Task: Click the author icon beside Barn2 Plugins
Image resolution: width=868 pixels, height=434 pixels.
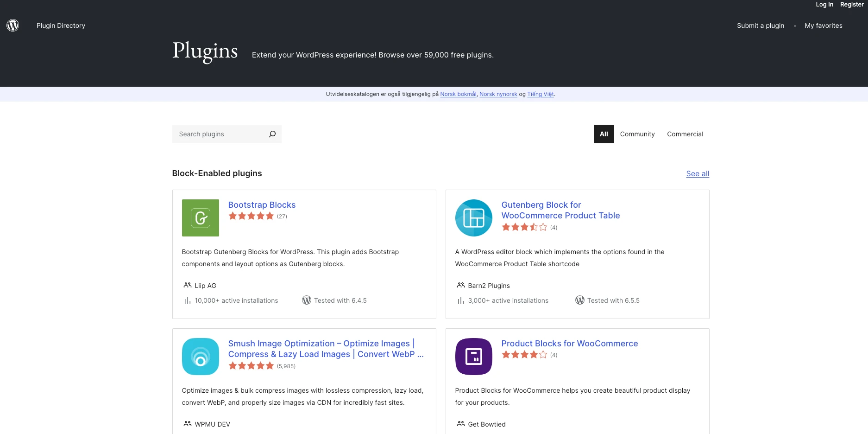Action: tap(461, 285)
